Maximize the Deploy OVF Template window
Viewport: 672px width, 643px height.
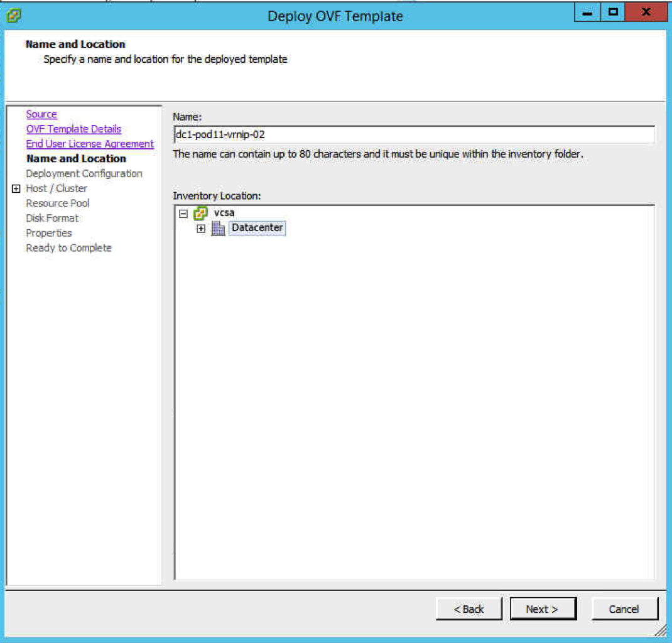[614, 13]
